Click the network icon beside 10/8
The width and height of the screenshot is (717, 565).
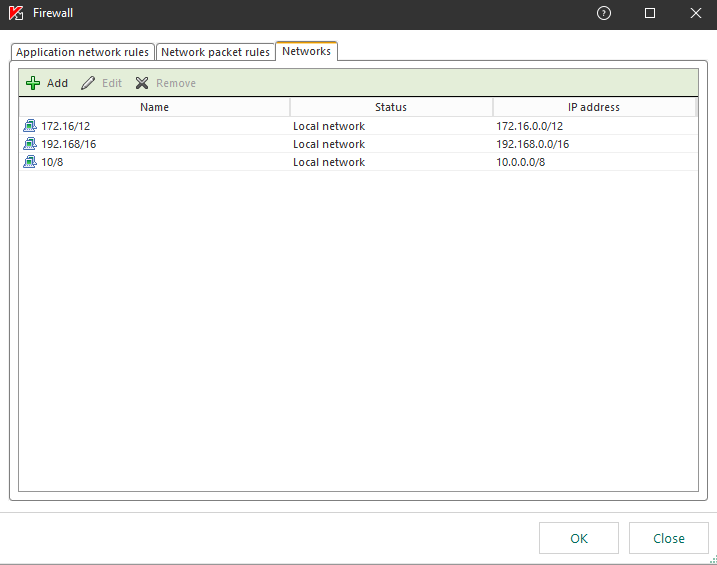click(30, 162)
